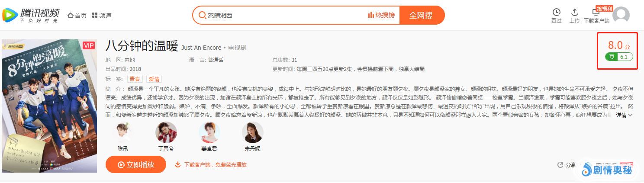The image size is (644, 183).
Task: Open the user profile avatar
Action: pyautogui.click(x=621, y=15)
